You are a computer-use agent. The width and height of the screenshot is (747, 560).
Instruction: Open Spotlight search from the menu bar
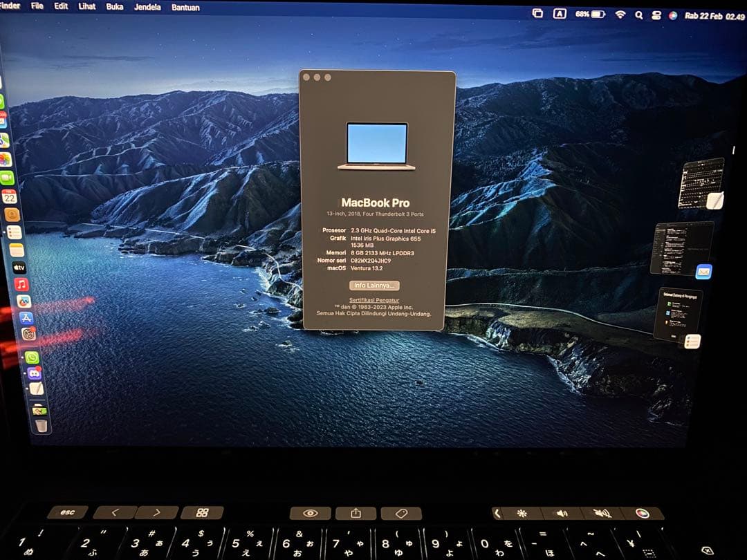coord(638,14)
